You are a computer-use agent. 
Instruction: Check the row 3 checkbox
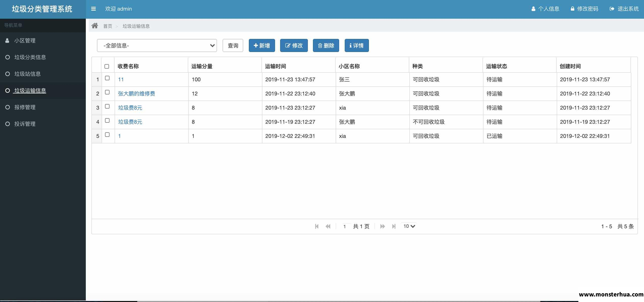coord(107,106)
